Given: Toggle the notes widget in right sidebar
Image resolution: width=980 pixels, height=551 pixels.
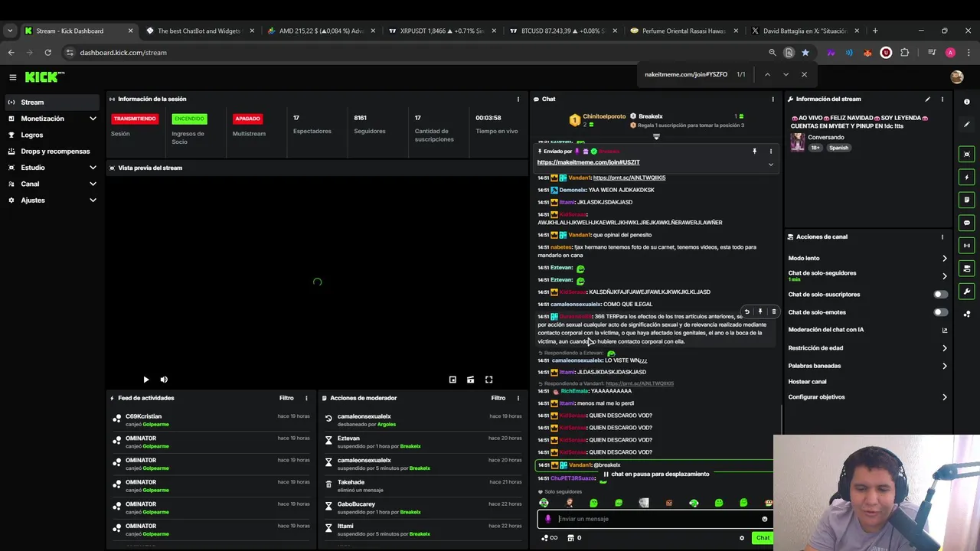Looking at the screenshot, I should tap(967, 200).
